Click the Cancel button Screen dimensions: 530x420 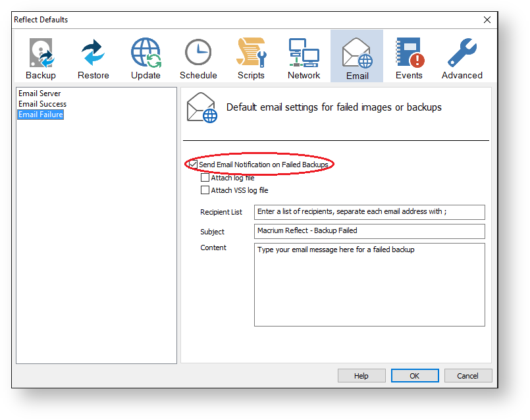point(468,376)
